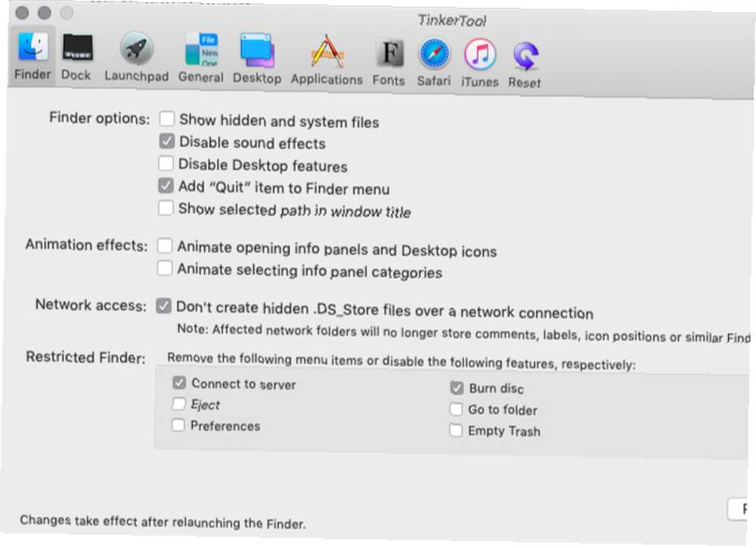Check the Go to folder restriction
Screen dimensions: 756x548
click(x=456, y=409)
